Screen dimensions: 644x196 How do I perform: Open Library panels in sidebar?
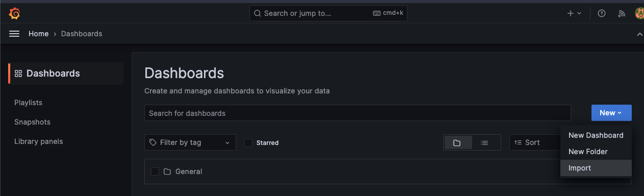[x=39, y=141]
